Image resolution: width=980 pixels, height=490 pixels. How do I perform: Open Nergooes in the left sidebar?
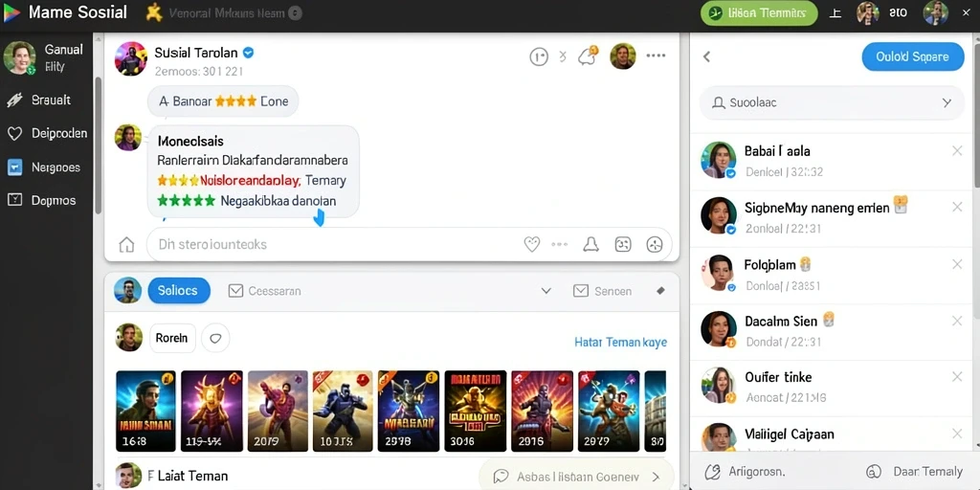pyautogui.click(x=43, y=167)
